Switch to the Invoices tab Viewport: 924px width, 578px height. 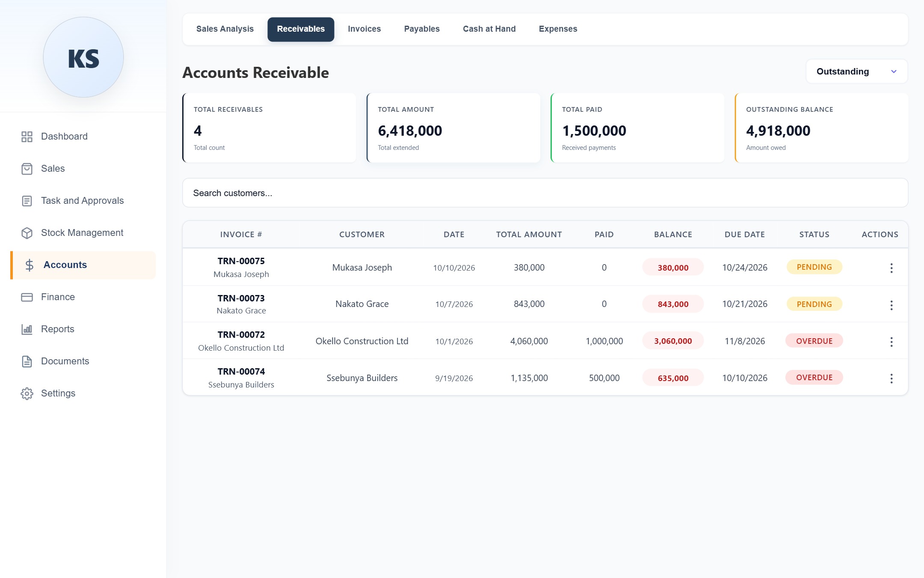[364, 29]
